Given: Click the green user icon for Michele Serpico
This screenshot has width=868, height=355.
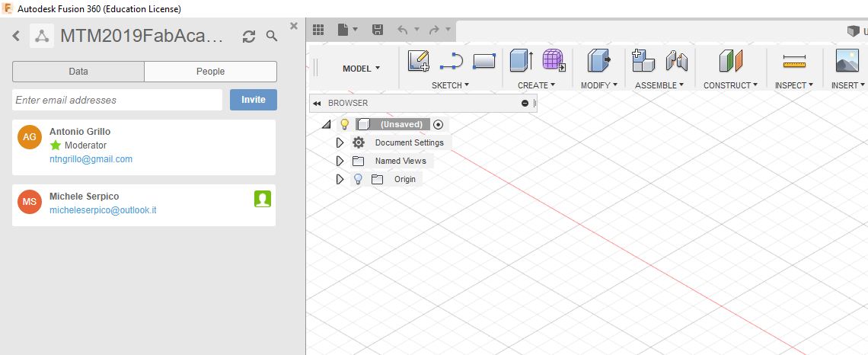Looking at the screenshot, I should click(x=263, y=199).
